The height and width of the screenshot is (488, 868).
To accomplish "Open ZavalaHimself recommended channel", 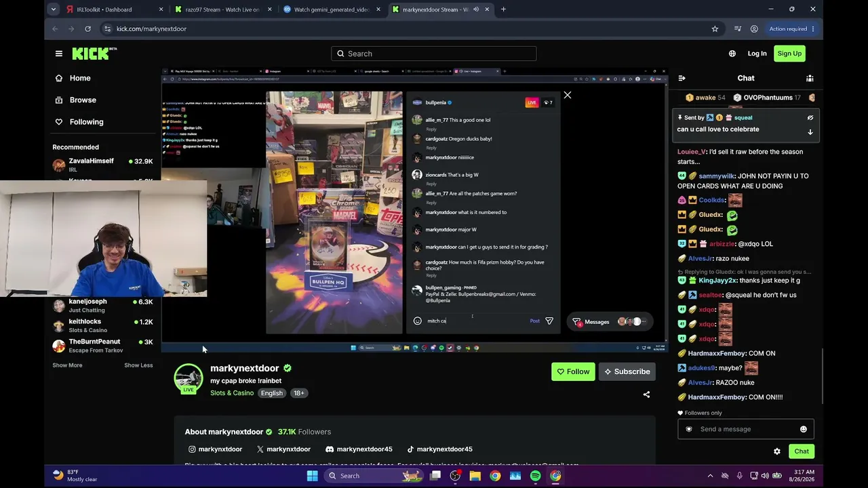I will [103, 165].
